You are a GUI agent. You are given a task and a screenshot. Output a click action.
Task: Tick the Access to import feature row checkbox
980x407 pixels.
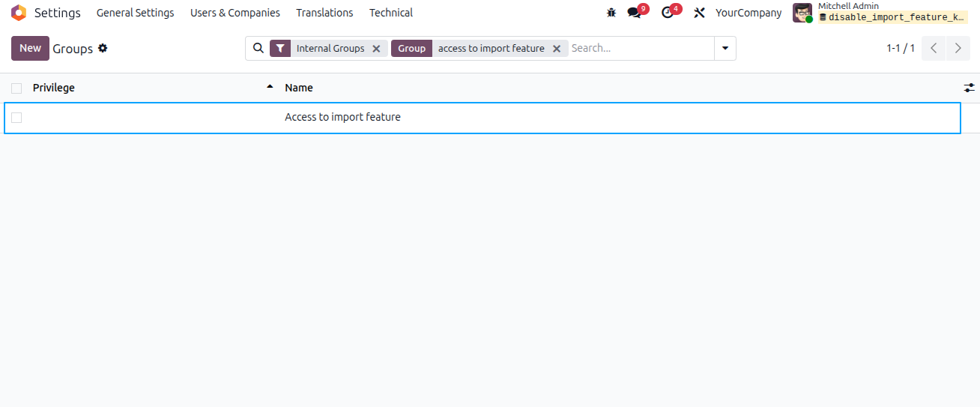coord(16,117)
